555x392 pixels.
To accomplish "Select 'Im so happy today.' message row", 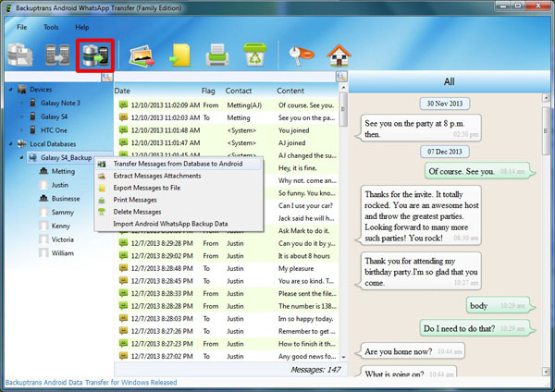I will point(228,318).
